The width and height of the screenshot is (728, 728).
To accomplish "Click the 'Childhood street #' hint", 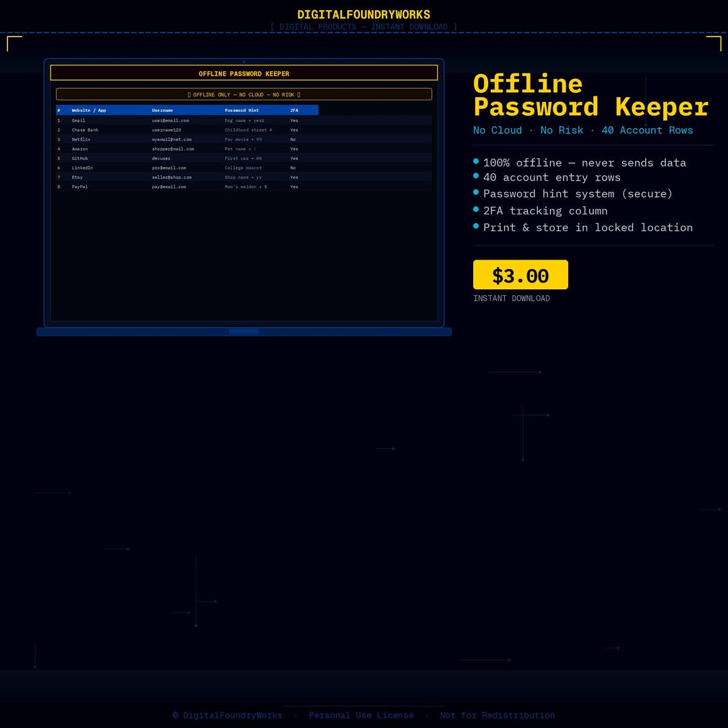I will point(248,130).
